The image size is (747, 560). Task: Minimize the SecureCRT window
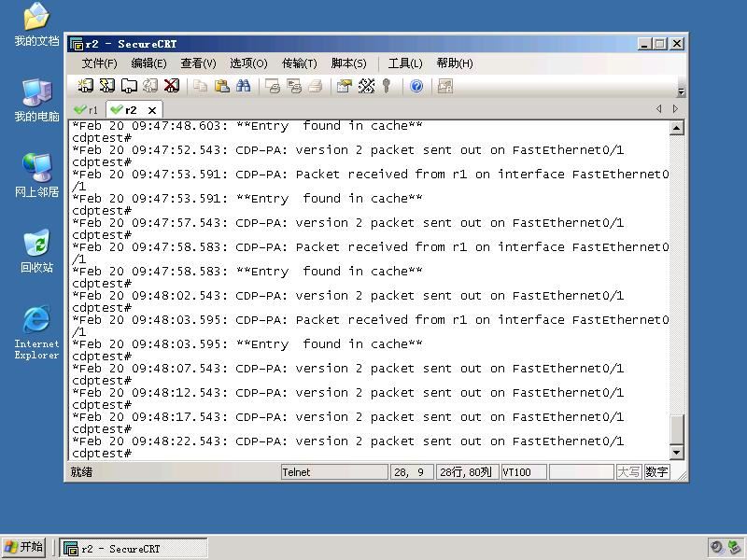click(644, 44)
